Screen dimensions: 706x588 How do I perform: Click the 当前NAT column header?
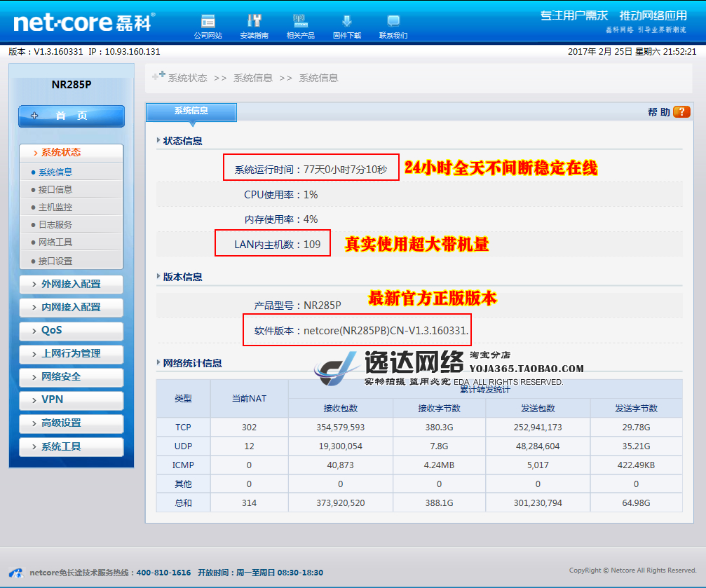pyautogui.click(x=249, y=399)
